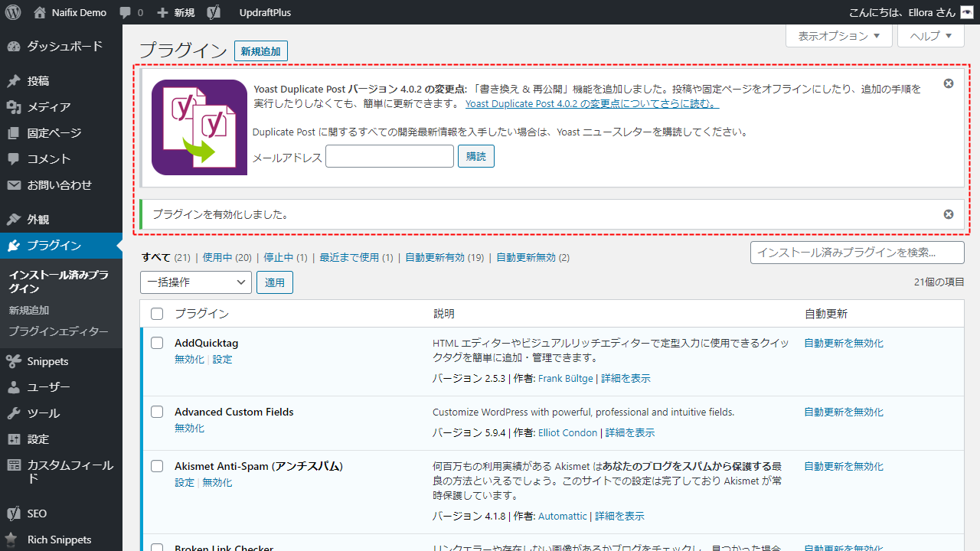Expand the ヘルプ help panel
This screenshot has height=551, width=980.
pos(930,36)
